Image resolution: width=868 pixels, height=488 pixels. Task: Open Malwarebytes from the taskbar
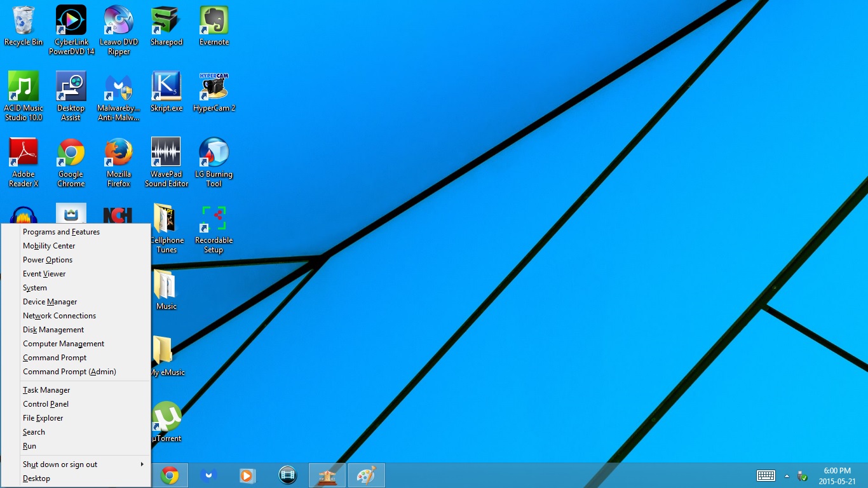tap(209, 475)
